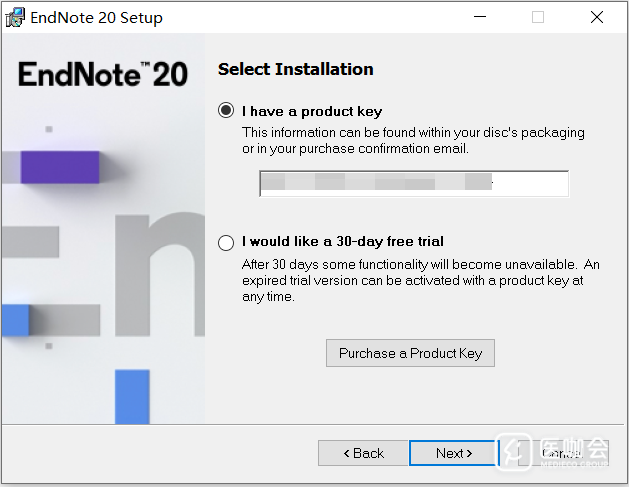Click the "30-day free trial" label text
Screen dimensions: 629x487
pos(343,242)
